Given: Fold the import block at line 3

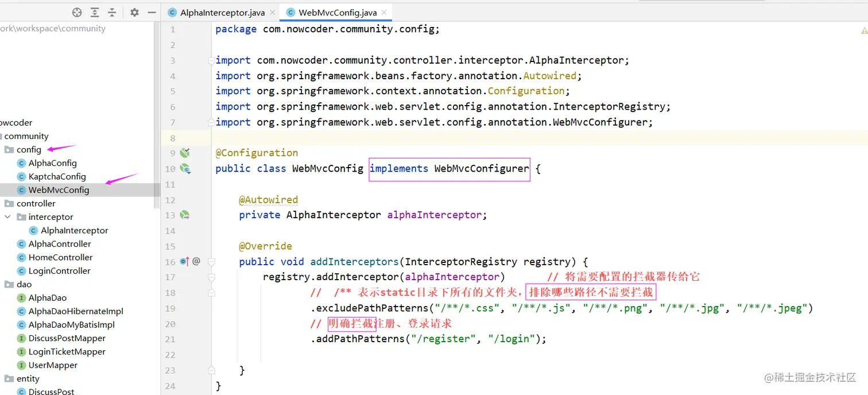Looking at the screenshot, I should (212, 60).
